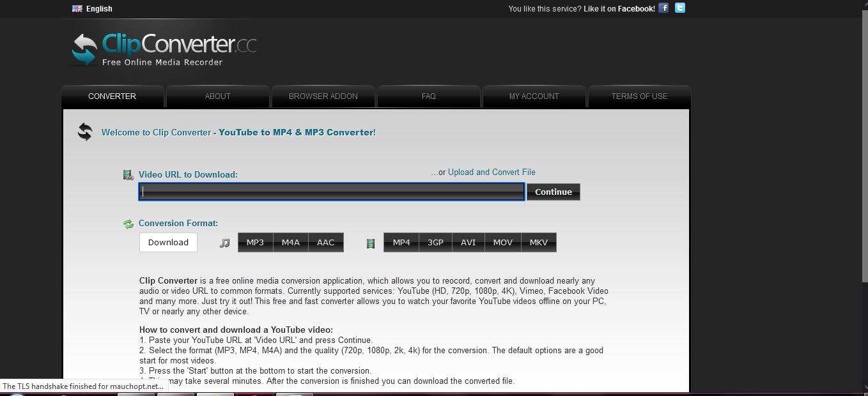Open the Facebook icon in header
Viewport: 868px width, 396px height.
(663, 8)
